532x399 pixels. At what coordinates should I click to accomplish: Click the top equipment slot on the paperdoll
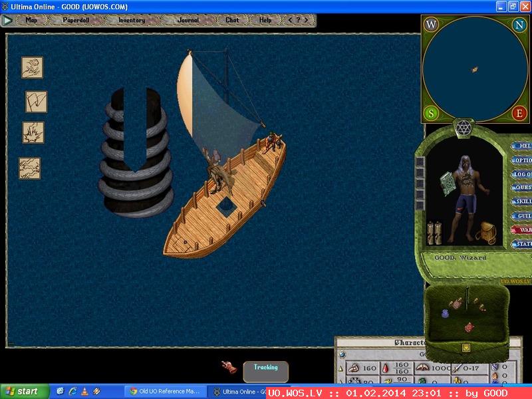point(420,162)
